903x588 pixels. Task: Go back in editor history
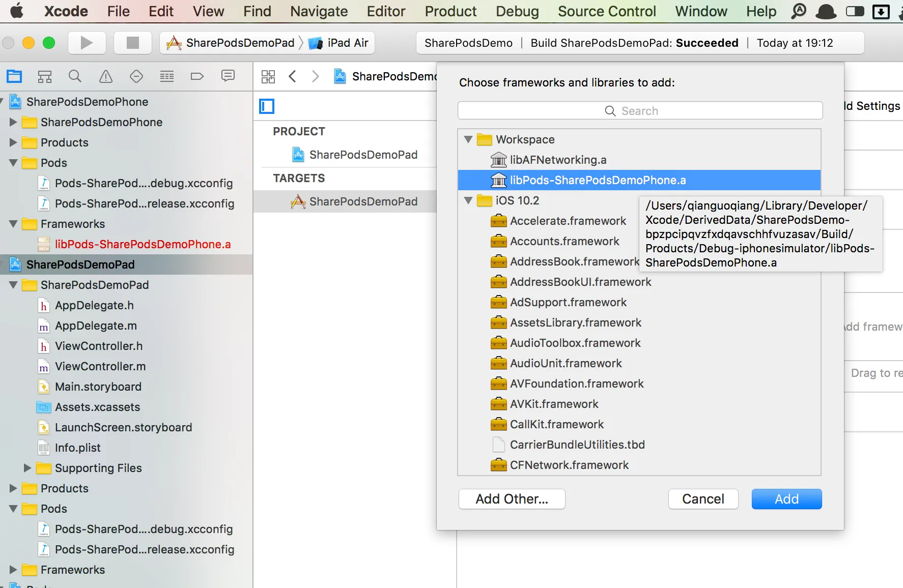(x=292, y=76)
